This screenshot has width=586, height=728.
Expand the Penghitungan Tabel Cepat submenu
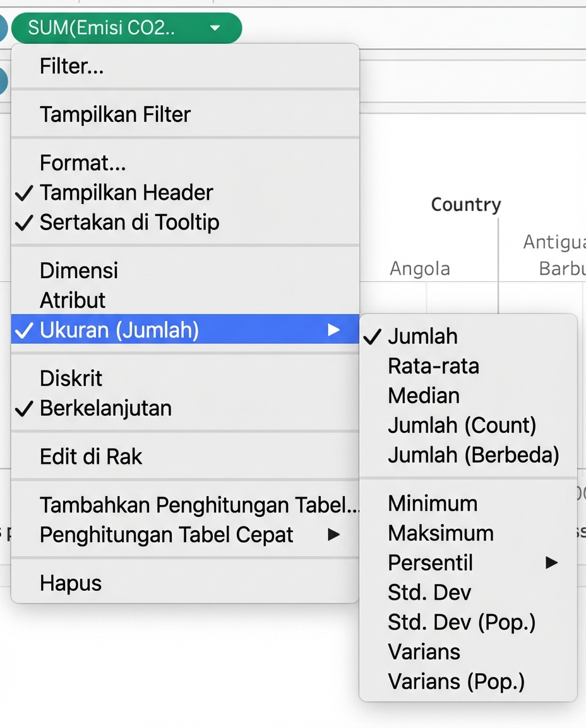click(167, 535)
